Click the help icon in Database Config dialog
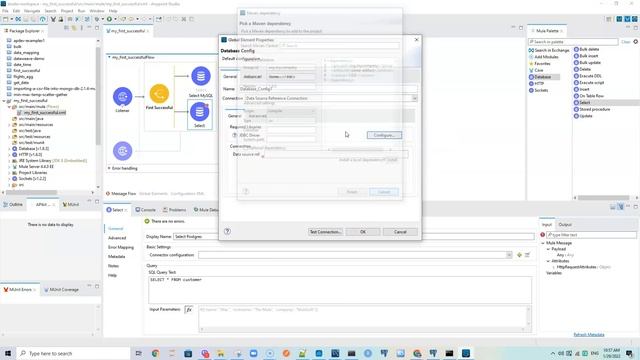This screenshot has width=640, height=360. (227, 231)
